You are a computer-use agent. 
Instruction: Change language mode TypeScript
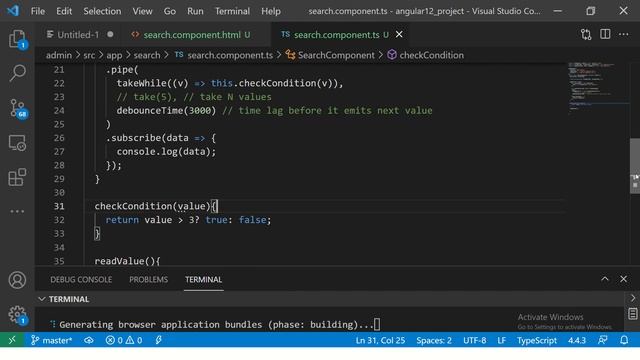click(x=537, y=340)
